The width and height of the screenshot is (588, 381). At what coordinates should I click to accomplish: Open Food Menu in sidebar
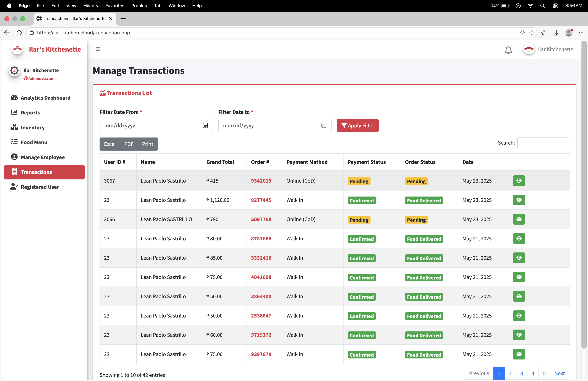point(34,142)
